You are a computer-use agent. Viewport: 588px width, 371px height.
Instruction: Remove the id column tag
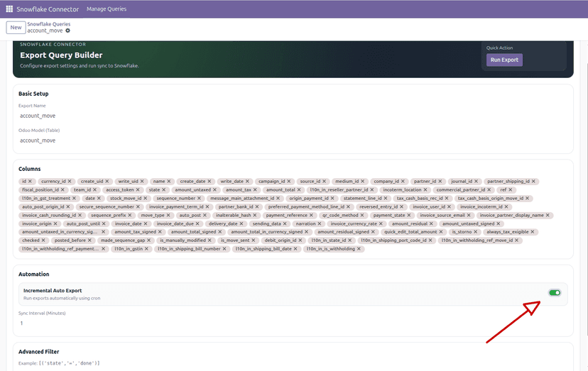pyautogui.click(x=31, y=182)
